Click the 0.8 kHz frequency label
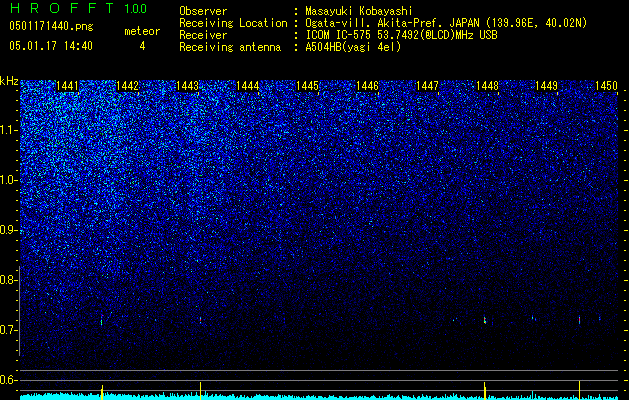The width and height of the screenshot is (629, 400). tap(9, 280)
